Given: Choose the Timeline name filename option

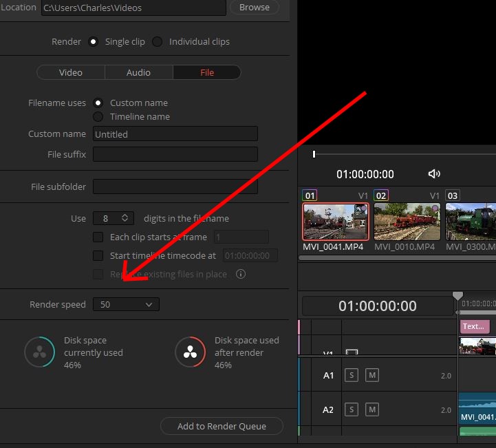Looking at the screenshot, I should click(98, 117).
